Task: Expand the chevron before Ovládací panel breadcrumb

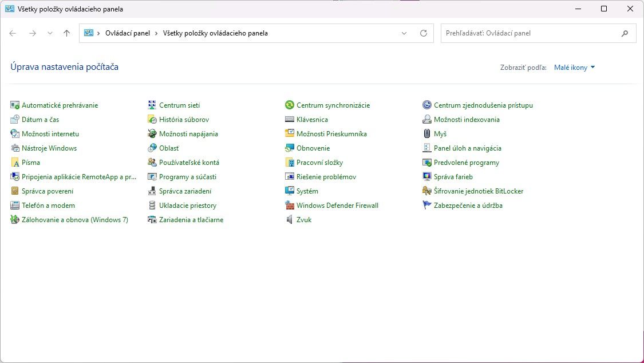Action: 98,33
